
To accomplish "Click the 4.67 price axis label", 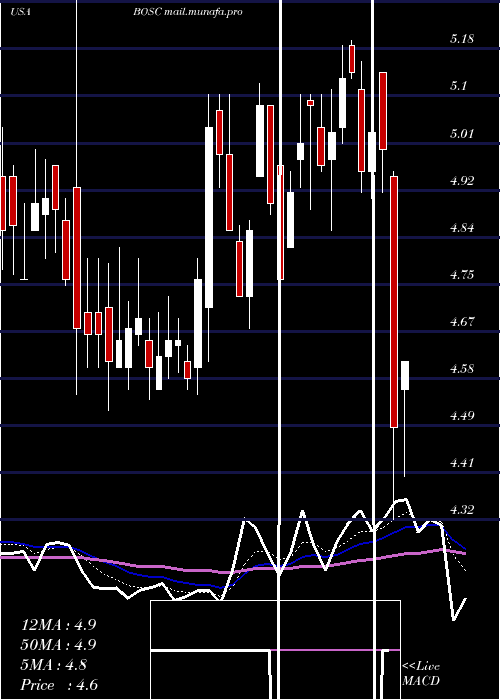I will pos(462,322).
